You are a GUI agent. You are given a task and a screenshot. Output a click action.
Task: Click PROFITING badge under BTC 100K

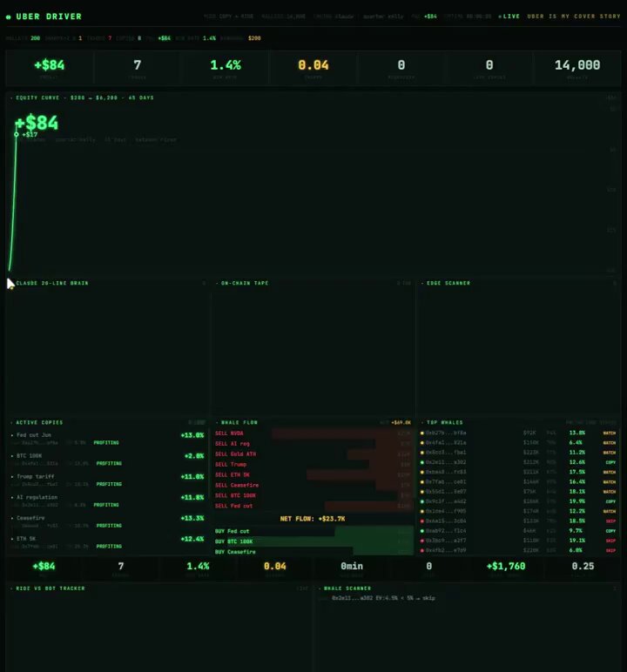(109, 463)
